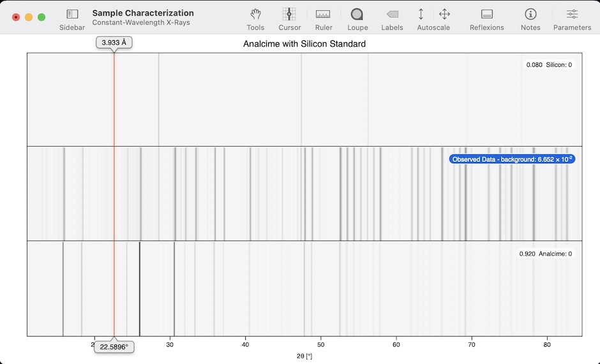600x364 pixels.
Task: Click the Analcime phase fraction label
Action: pyautogui.click(x=545, y=254)
